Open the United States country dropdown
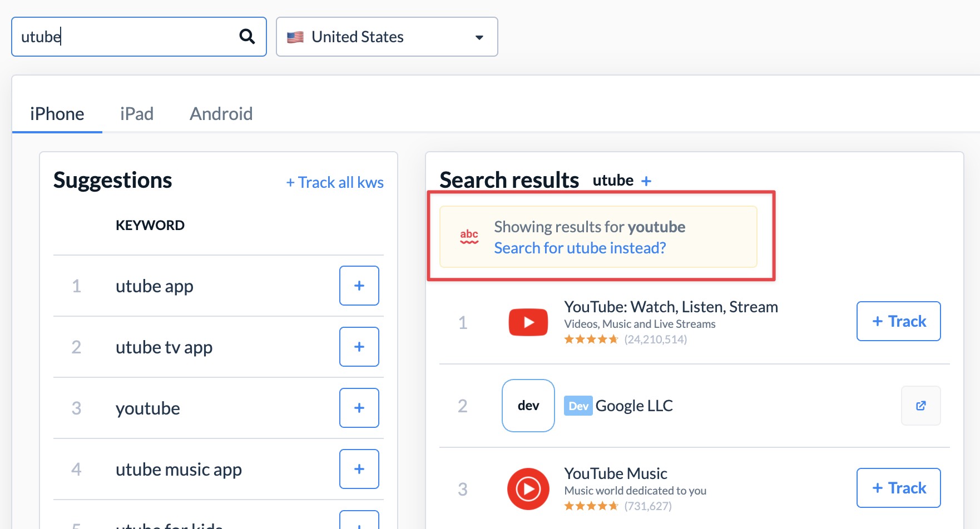This screenshot has width=980, height=529. coord(387,37)
